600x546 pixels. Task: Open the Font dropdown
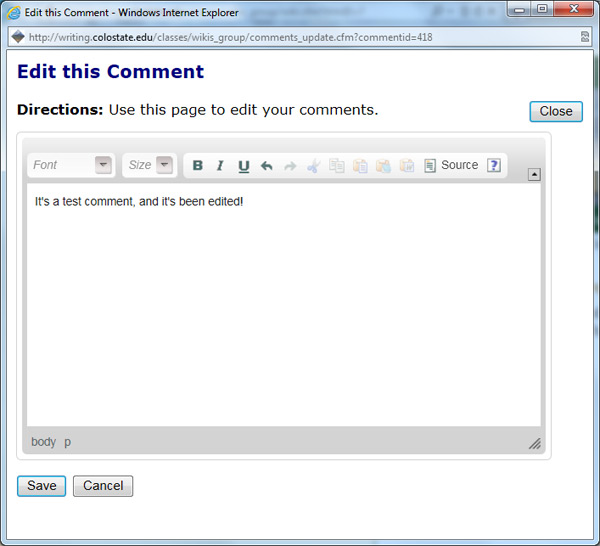coord(71,165)
